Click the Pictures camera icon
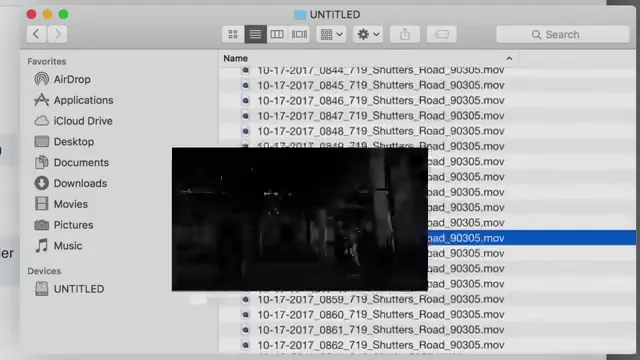Viewport: 640px width, 360px height. click(x=42, y=225)
